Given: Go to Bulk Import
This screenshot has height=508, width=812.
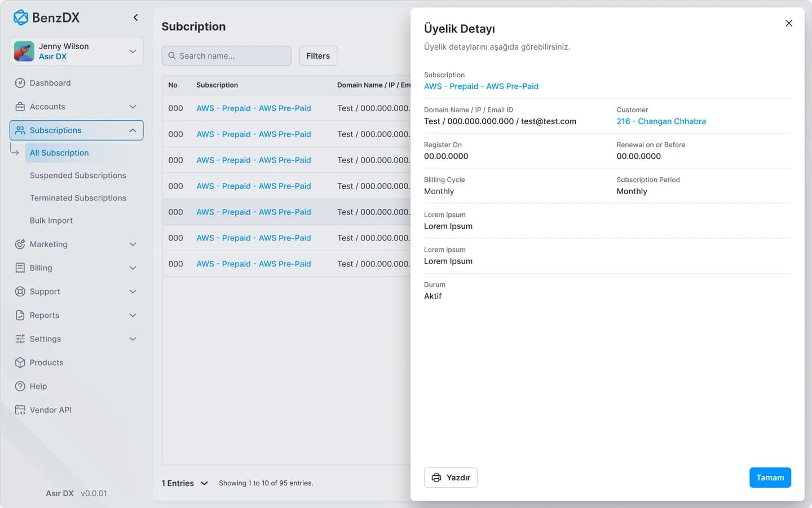Looking at the screenshot, I should point(51,221).
